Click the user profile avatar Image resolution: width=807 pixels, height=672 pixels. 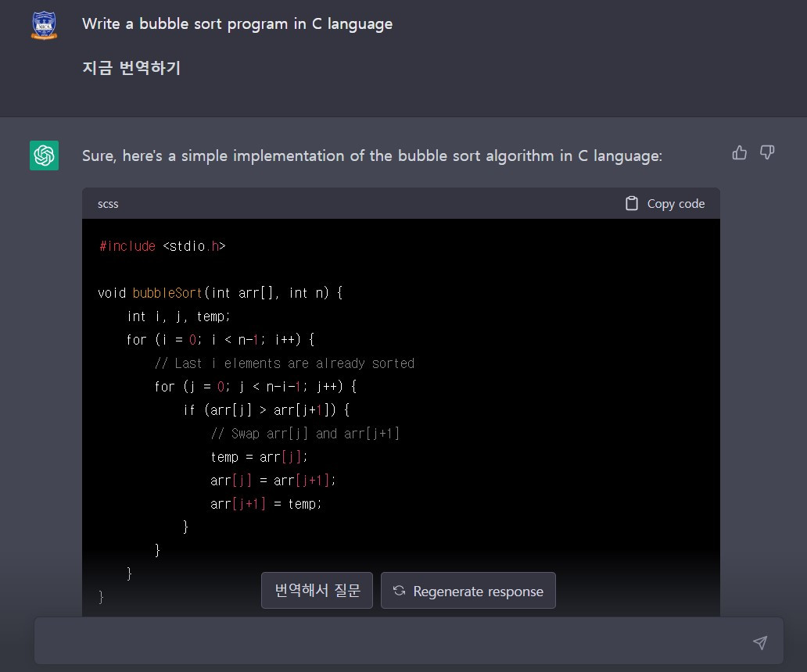pos(44,23)
